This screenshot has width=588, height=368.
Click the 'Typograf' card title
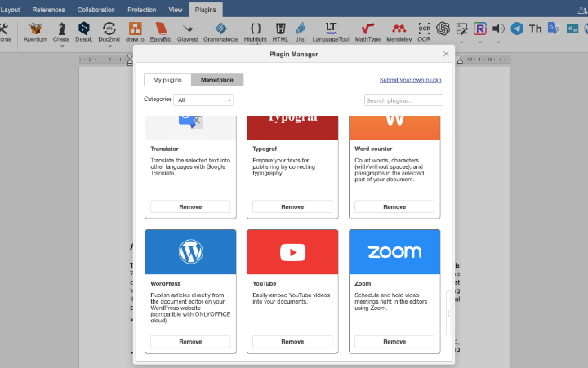[265, 149]
